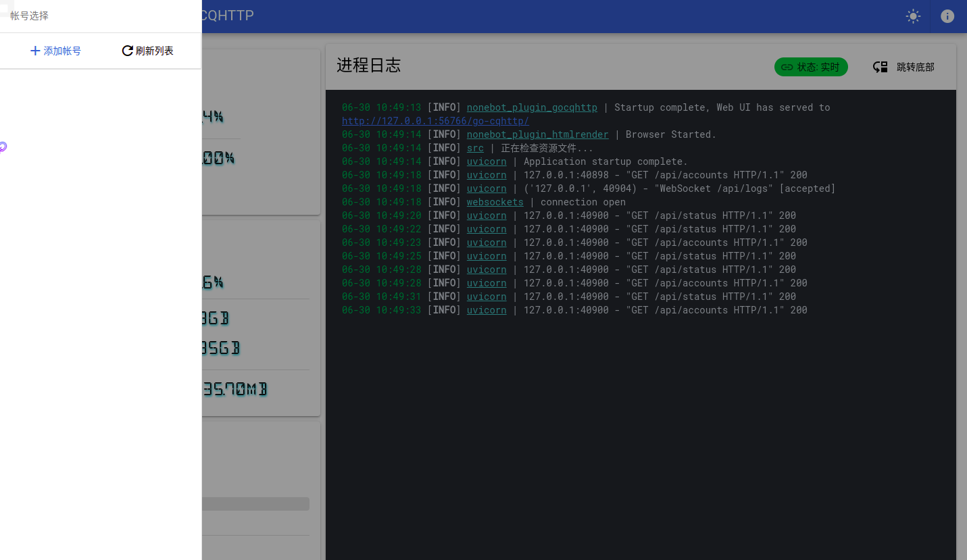Click the CQHTTP title in the top bar
Screen dimensions: 967x560
pyautogui.click(x=227, y=16)
